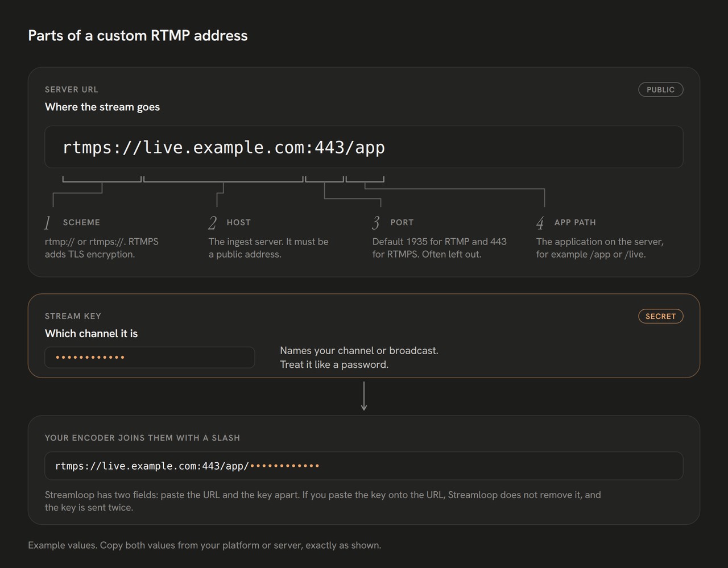Click the 'STREAM KEY' label

pos(73,316)
